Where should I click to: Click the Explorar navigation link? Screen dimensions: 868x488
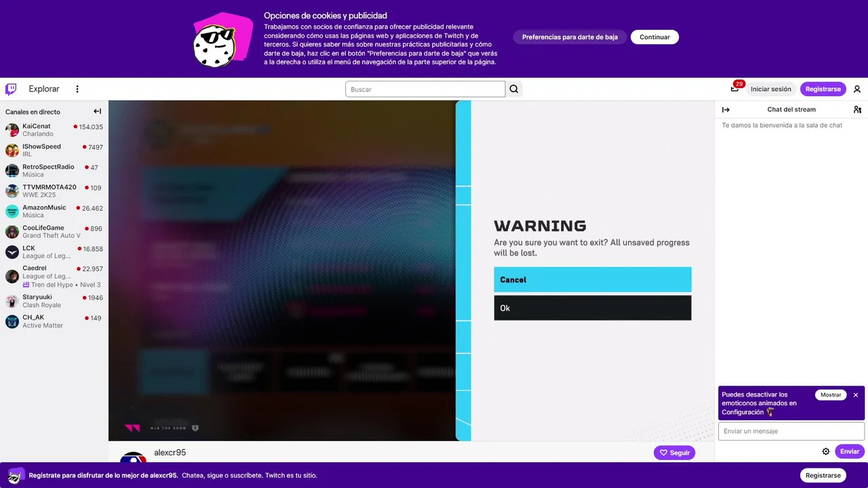click(x=44, y=89)
